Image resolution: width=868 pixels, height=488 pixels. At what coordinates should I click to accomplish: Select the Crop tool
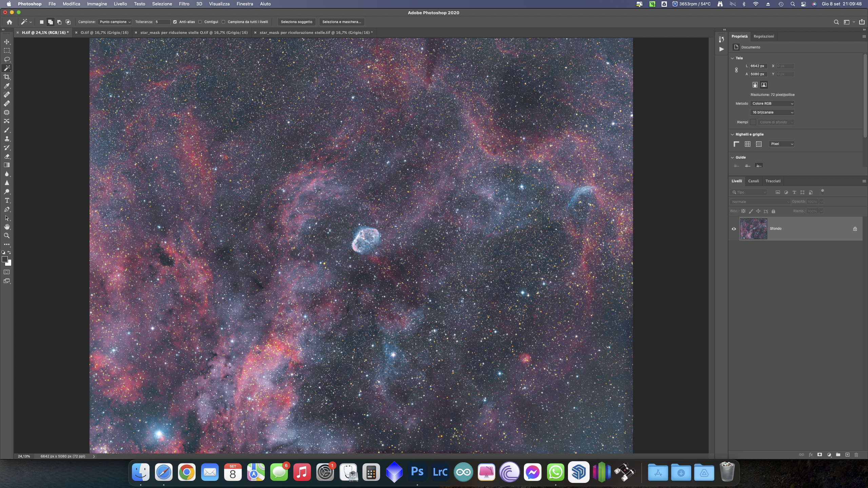(7, 77)
